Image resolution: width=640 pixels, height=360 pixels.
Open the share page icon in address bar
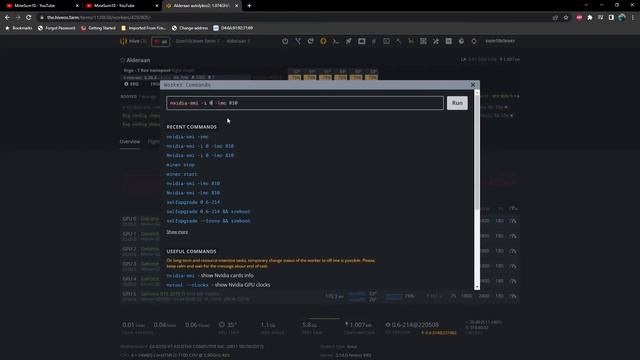tap(555, 18)
